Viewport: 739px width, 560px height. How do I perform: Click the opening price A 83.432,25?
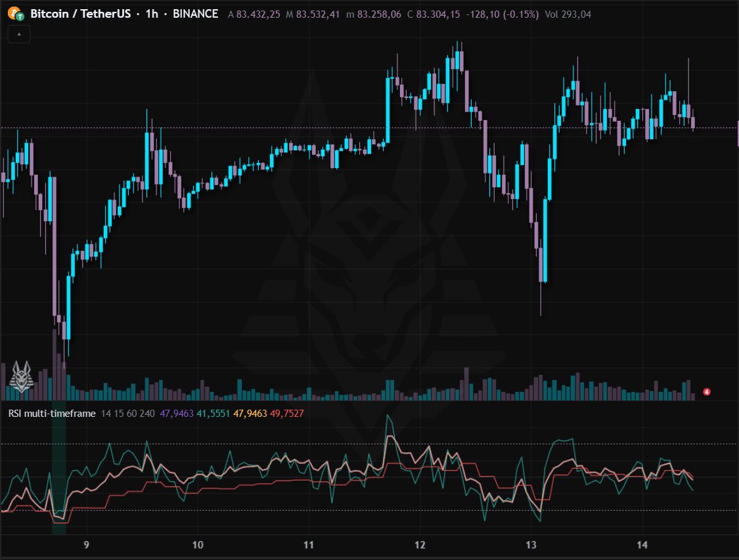(254, 14)
